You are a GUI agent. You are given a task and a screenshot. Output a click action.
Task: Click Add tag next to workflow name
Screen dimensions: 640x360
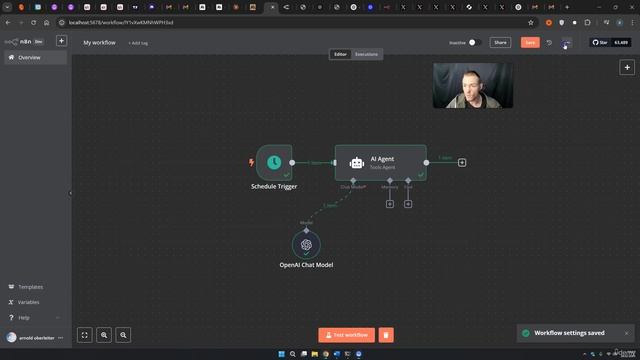pyautogui.click(x=138, y=43)
